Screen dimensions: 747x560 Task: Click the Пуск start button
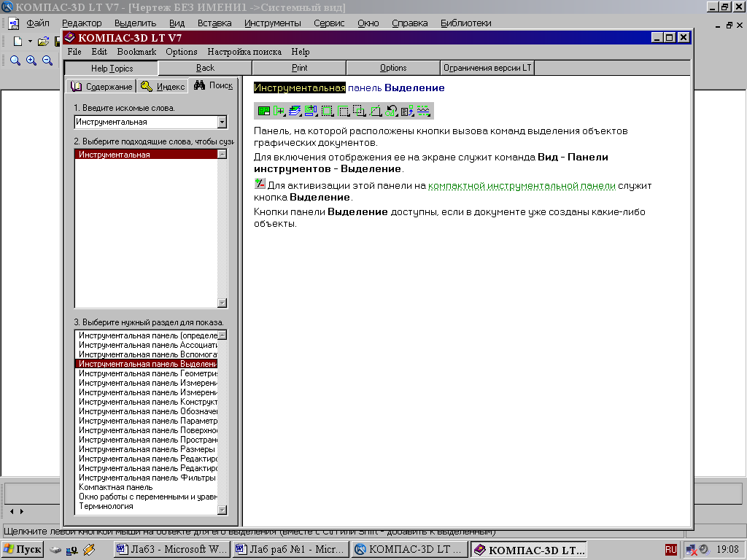pos(23,550)
